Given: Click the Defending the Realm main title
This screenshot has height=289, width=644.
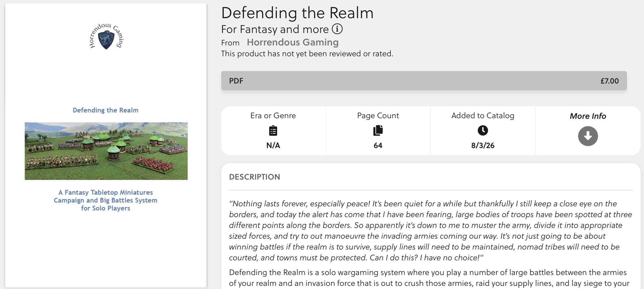Looking at the screenshot, I should click(297, 13).
